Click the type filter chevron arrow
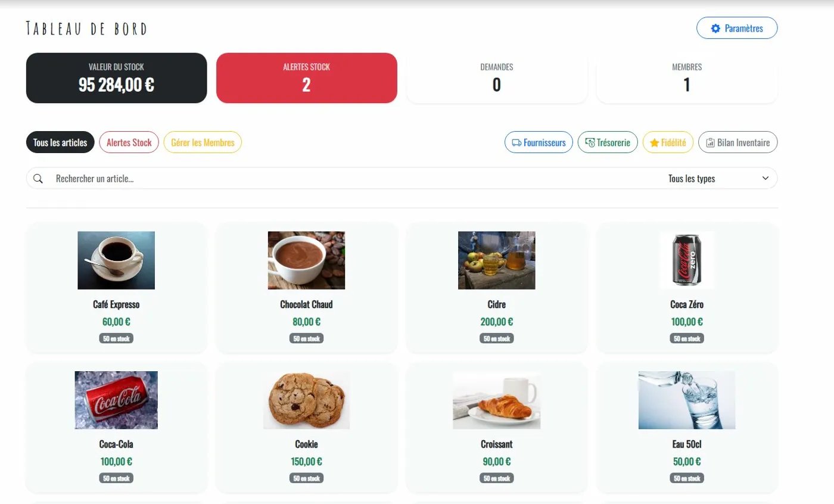The image size is (834, 504). [x=765, y=179]
